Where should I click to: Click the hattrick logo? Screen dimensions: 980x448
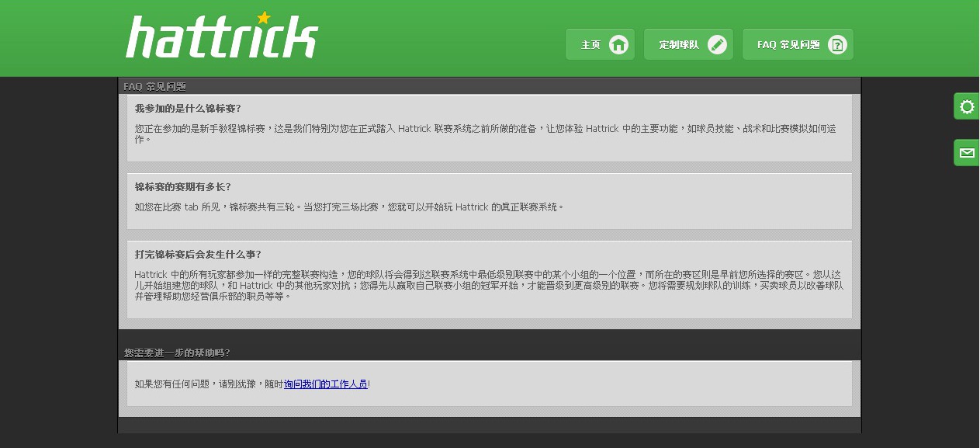point(222,36)
